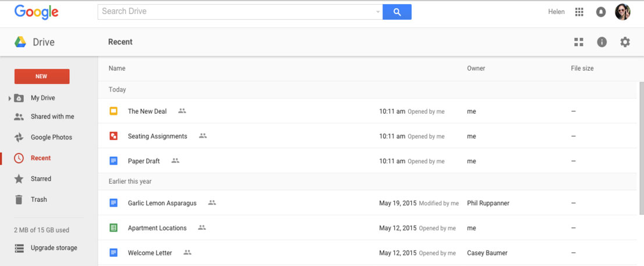644x266 pixels.
Task: Open the Drive settings gear
Action: coord(625,42)
